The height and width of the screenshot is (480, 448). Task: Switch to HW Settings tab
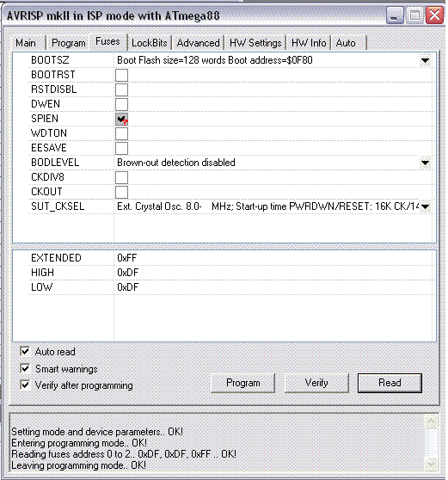coord(255,43)
